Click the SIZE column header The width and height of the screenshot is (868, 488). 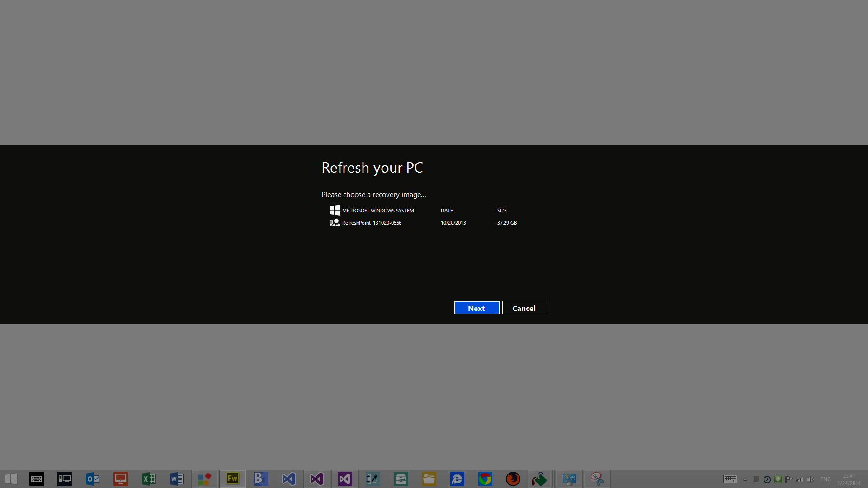coord(502,211)
